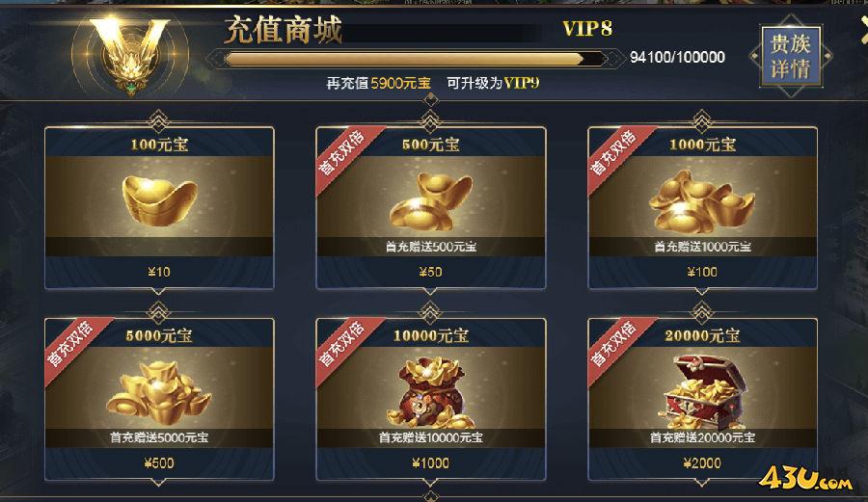
Task: Open the 贵族详情 noble details button
Action: (790, 57)
